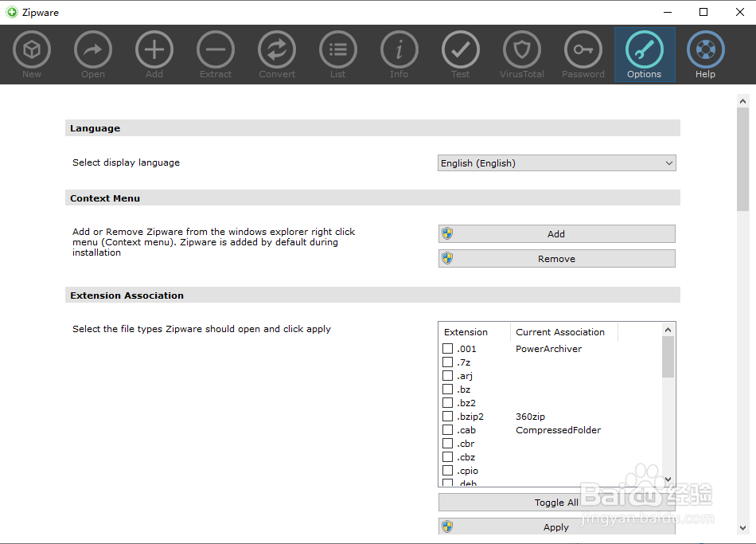Click the "Select display language" label
The width and height of the screenshot is (756, 544).
(126, 162)
